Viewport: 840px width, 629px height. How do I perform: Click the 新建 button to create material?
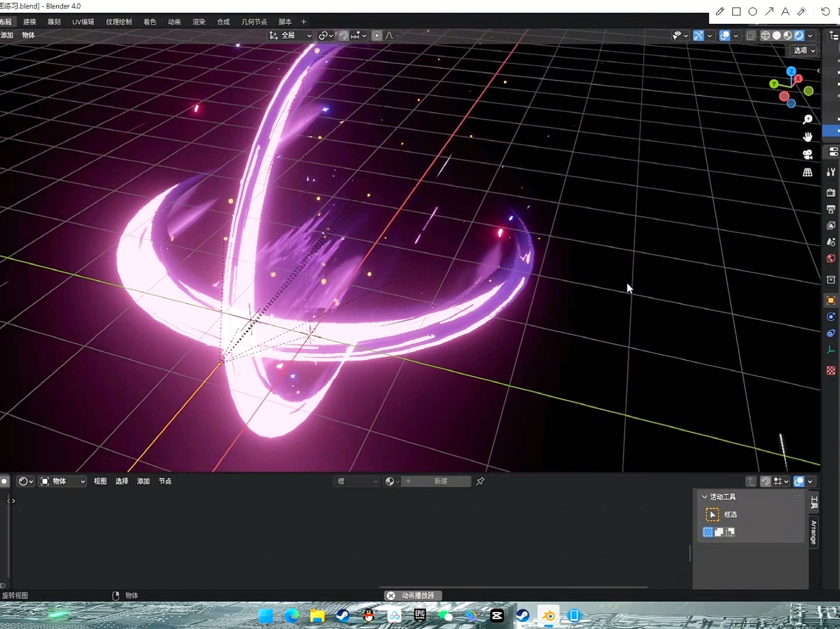(x=440, y=481)
